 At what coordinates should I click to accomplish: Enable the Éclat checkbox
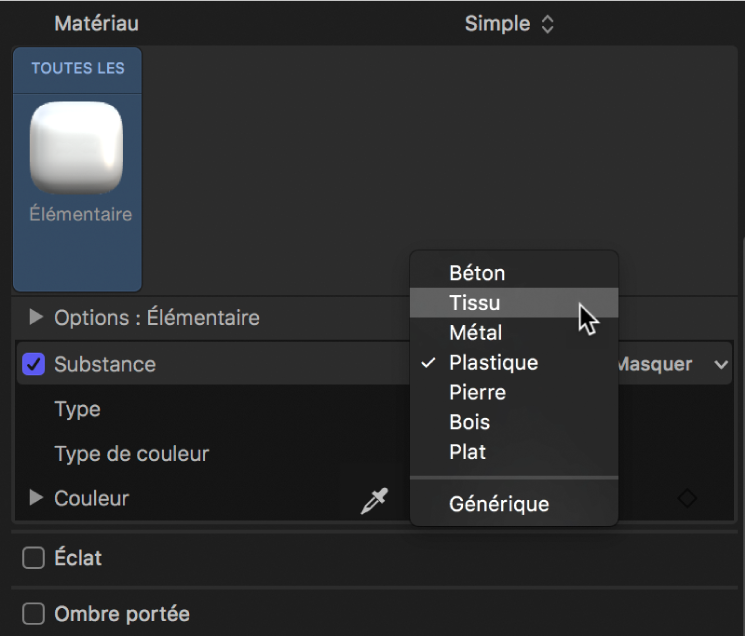(33, 559)
